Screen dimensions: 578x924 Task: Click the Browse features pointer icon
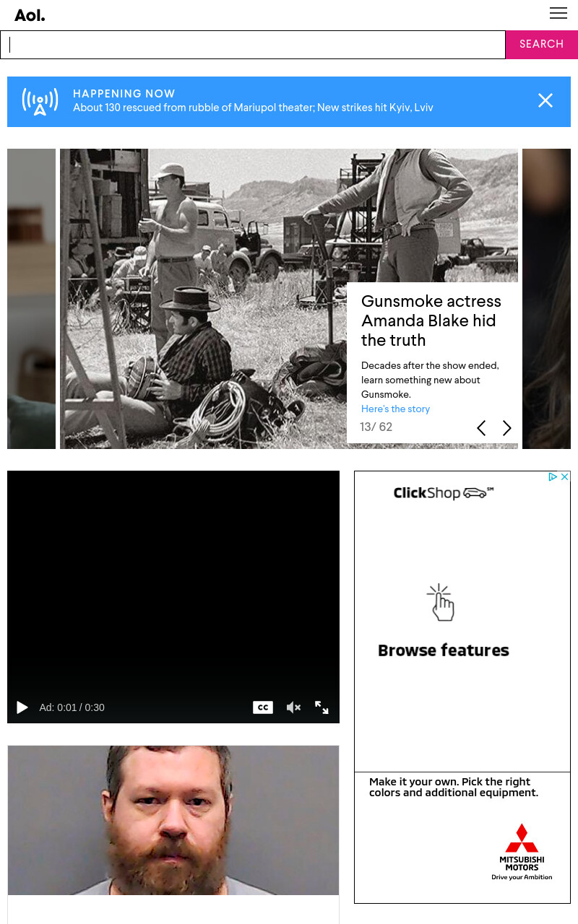441,603
